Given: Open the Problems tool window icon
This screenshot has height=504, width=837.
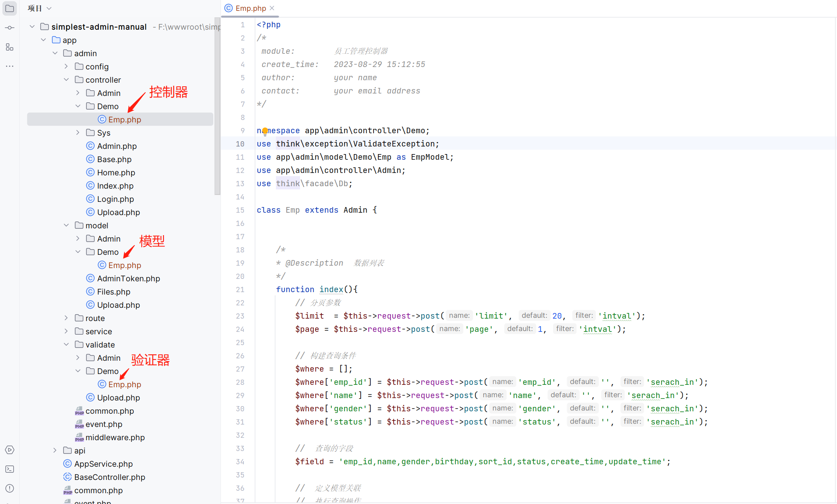Looking at the screenshot, I should 10,488.
